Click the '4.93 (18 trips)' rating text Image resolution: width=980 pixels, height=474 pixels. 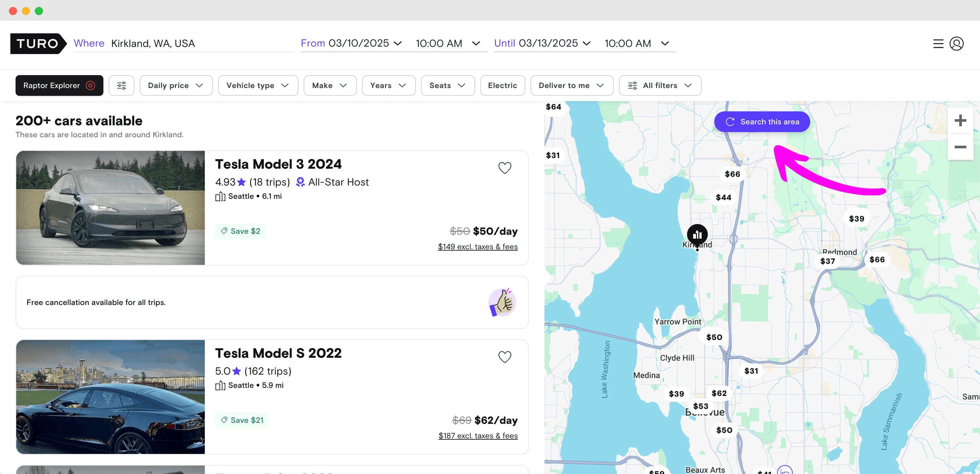[x=252, y=182]
